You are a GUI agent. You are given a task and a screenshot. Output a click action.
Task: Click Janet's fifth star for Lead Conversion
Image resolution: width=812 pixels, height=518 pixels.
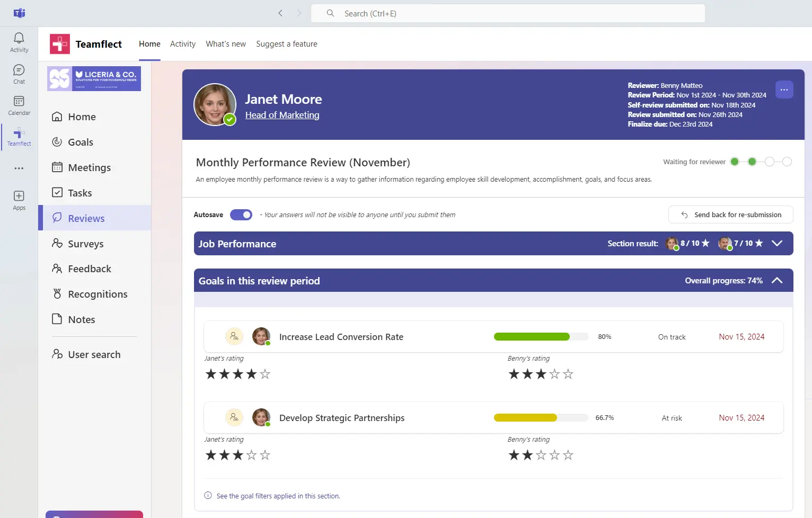[x=265, y=374]
